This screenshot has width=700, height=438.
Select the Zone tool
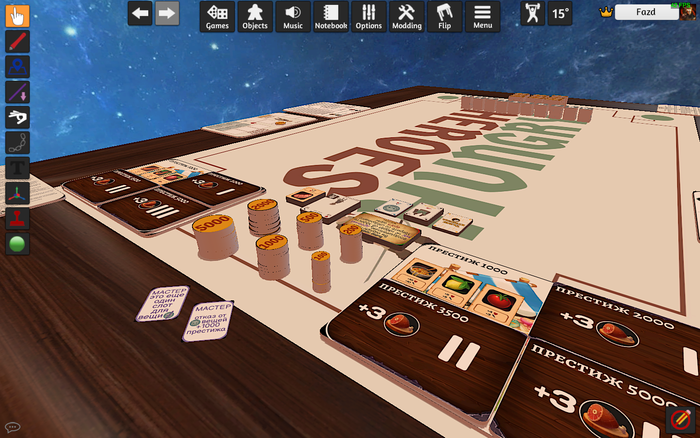(17, 67)
